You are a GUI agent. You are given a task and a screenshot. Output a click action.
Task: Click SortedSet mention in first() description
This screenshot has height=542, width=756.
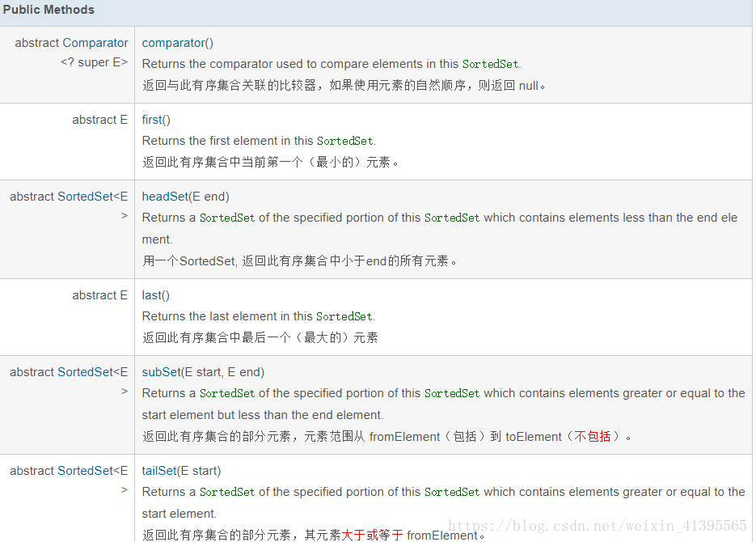tap(345, 141)
